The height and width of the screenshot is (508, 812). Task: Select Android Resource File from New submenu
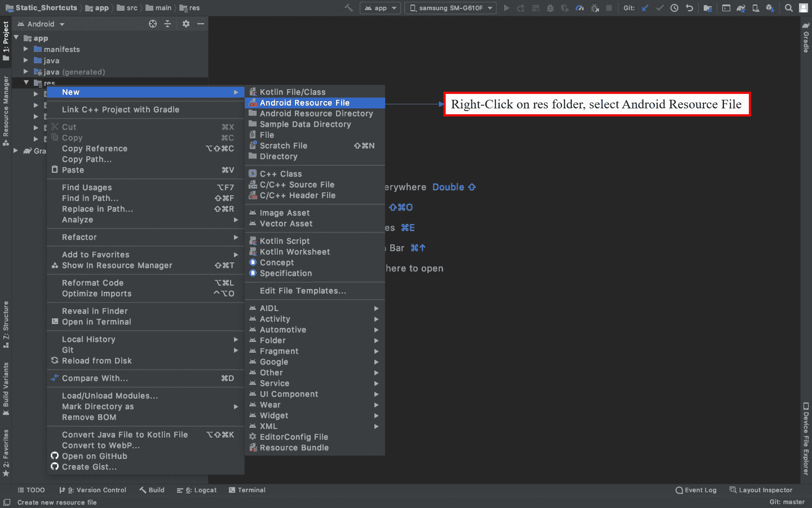305,103
